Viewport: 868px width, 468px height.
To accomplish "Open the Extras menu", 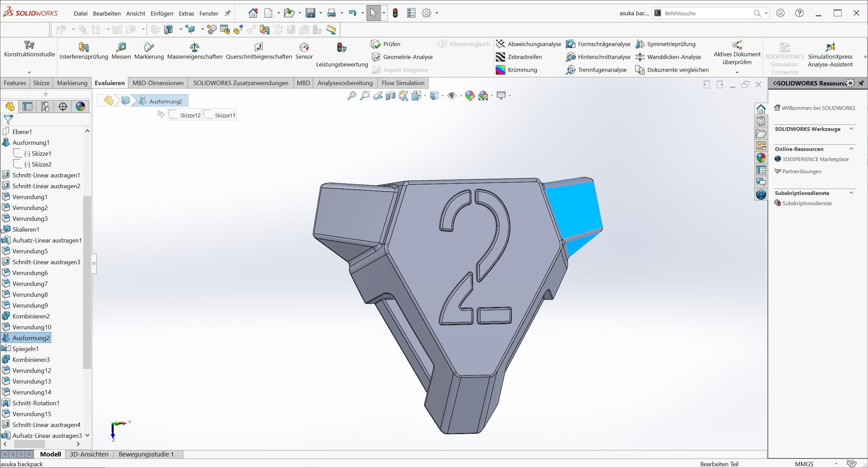I will [x=186, y=14].
